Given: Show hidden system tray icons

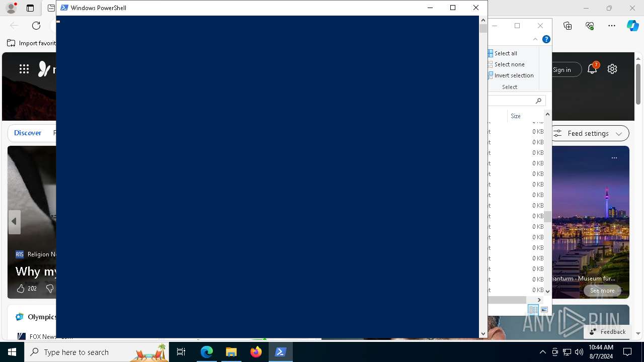Looking at the screenshot, I should (542, 352).
